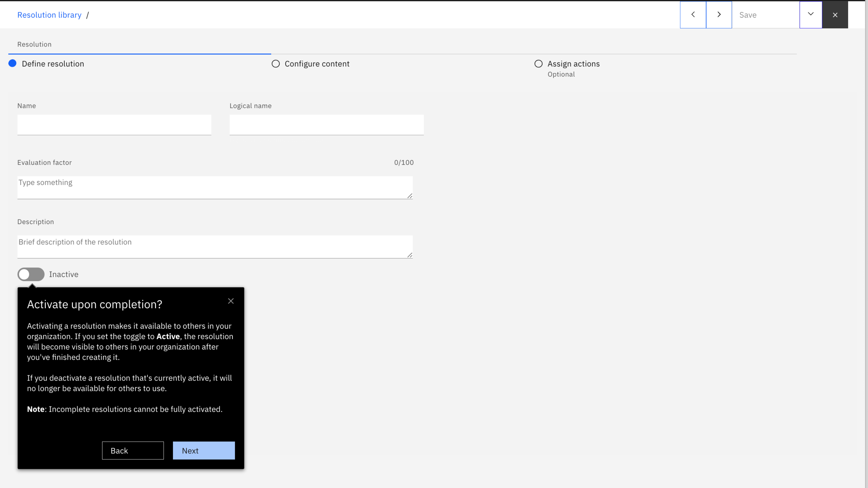Click the Evaluation factor text area
The height and width of the screenshot is (488, 868).
pos(215,187)
